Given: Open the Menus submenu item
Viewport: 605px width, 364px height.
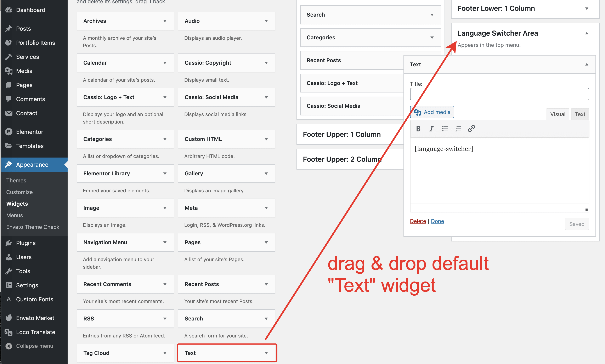Looking at the screenshot, I should click(15, 215).
